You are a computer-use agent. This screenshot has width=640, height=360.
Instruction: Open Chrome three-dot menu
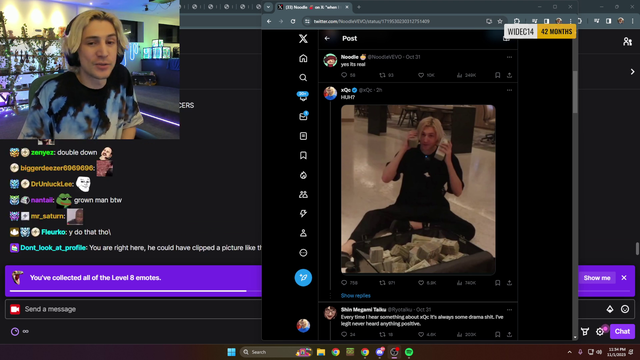pyautogui.click(x=570, y=21)
